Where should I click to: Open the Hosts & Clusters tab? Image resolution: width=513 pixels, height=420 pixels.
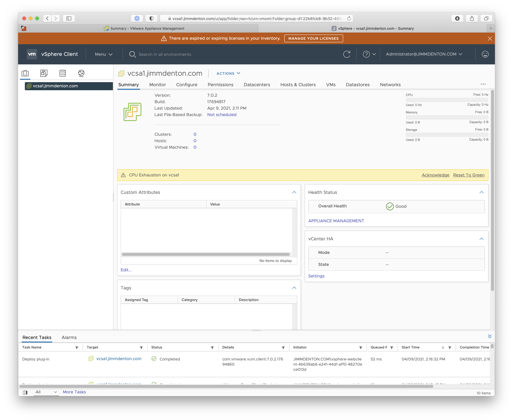298,85
